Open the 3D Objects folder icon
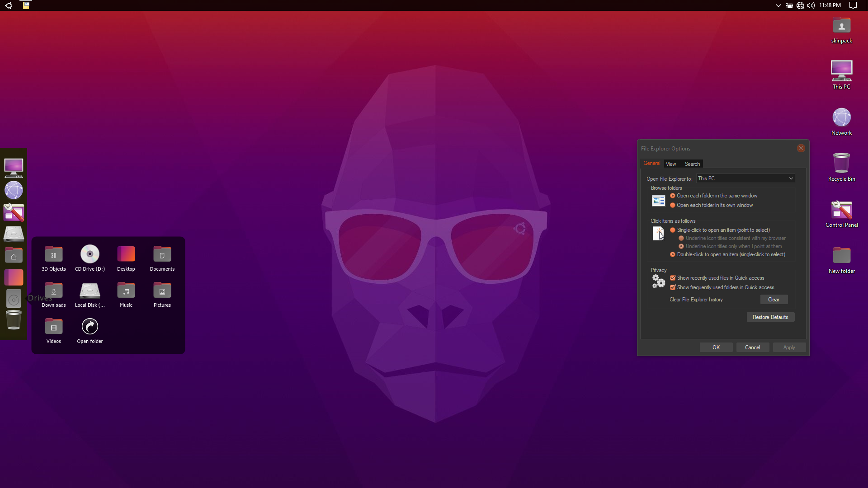The image size is (868, 488). click(x=53, y=254)
